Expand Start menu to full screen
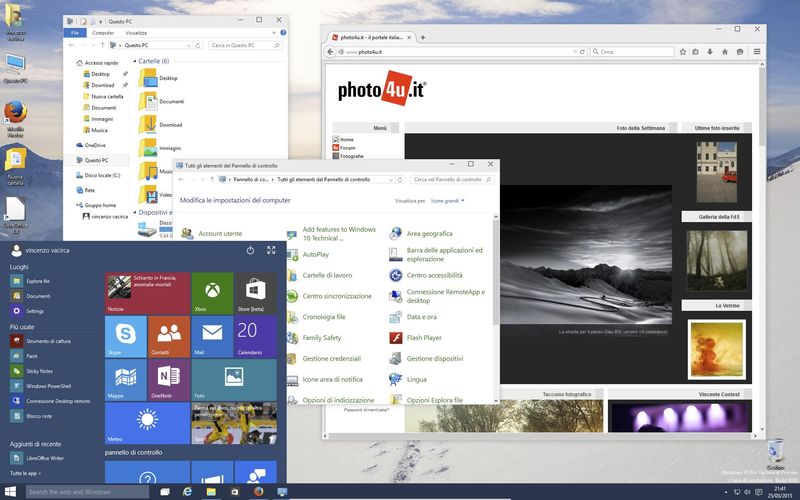This screenshot has height=500, width=800. [271, 250]
